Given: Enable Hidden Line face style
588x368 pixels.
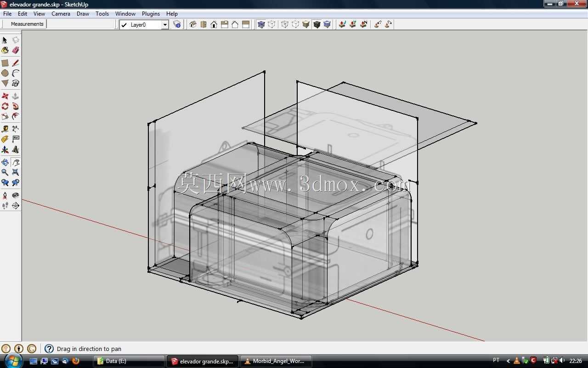Looking at the screenshot, I should point(295,24).
